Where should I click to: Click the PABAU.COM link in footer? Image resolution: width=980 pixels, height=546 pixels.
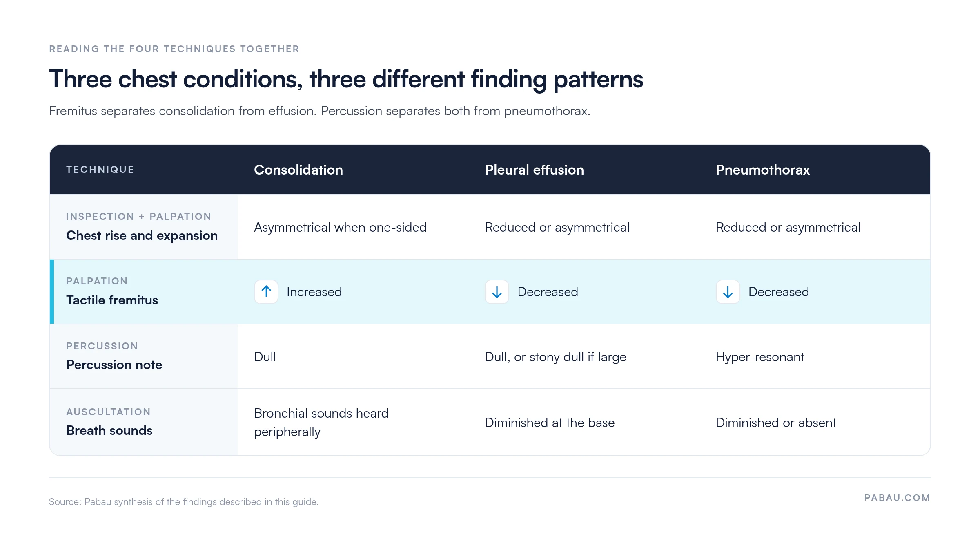[x=897, y=498]
